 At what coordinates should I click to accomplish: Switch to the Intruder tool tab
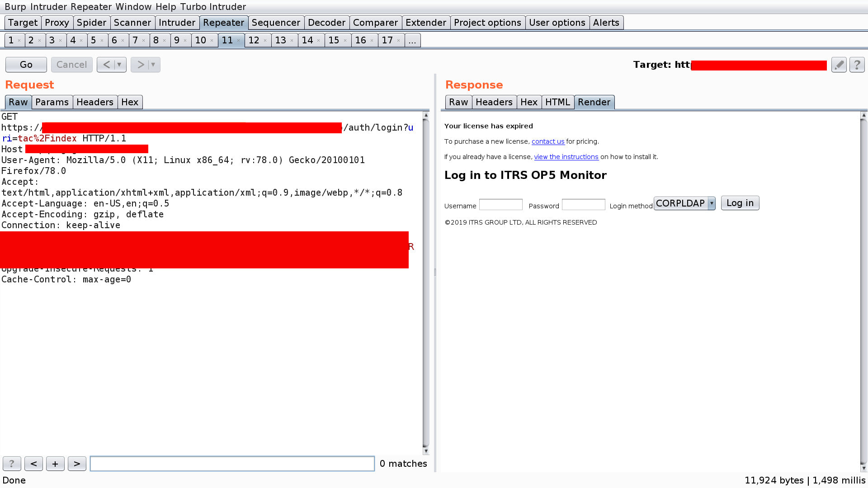click(x=177, y=23)
